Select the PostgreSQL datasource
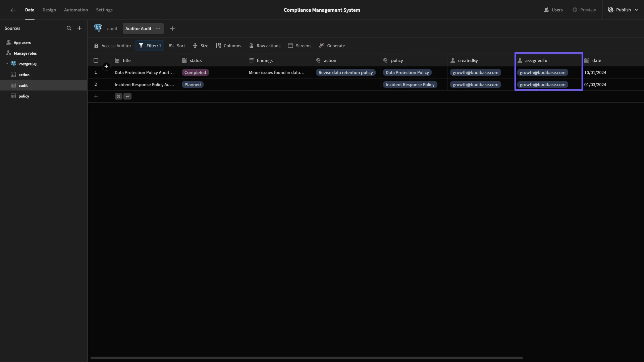Viewport: 644px width, 362px height. tap(28, 64)
